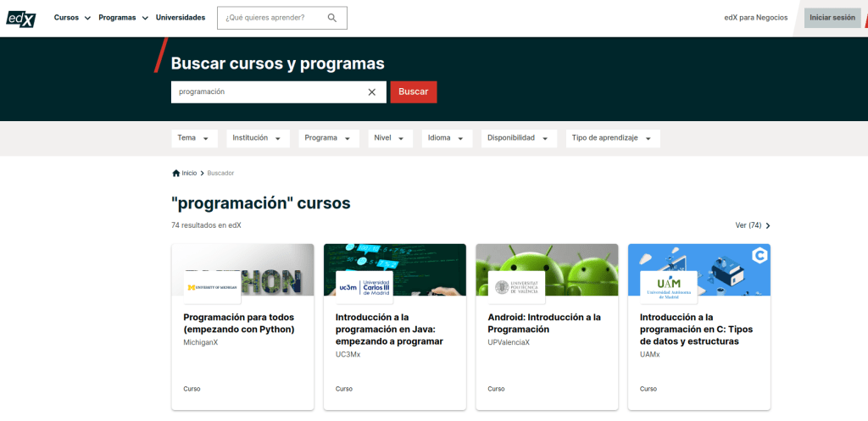The height and width of the screenshot is (421, 868).
Task: Click Curso label on UAMx card
Action: click(x=648, y=389)
